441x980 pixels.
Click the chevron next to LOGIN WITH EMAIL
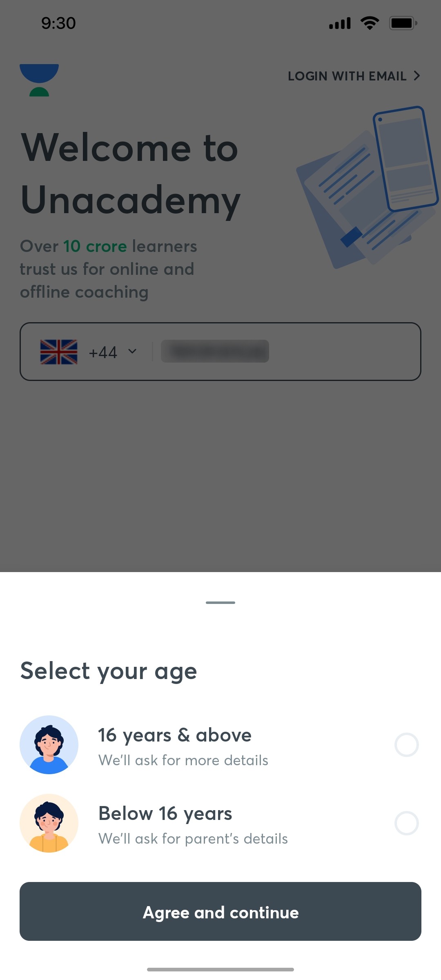pos(417,76)
